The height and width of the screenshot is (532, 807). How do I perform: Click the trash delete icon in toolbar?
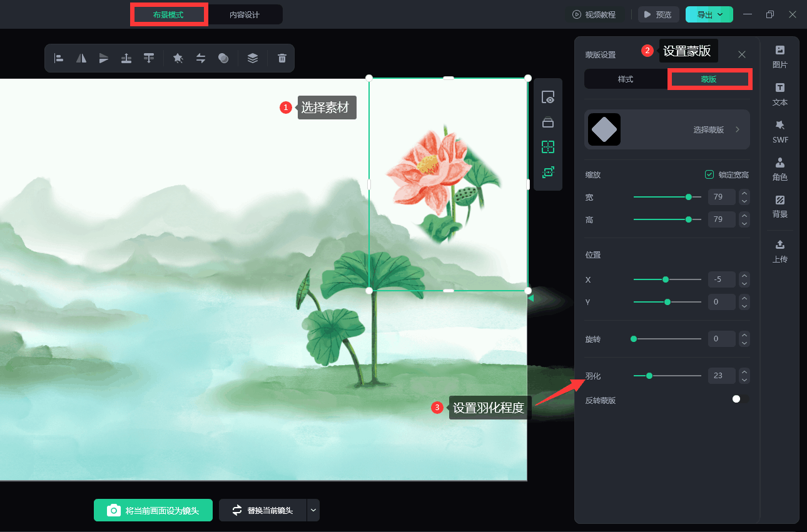point(282,58)
